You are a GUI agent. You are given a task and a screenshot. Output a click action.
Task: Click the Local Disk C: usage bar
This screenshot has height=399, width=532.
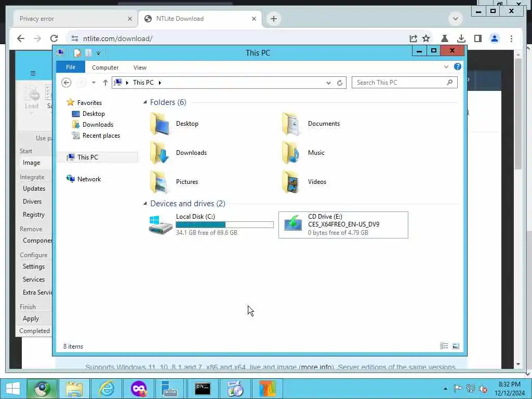tap(224, 224)
